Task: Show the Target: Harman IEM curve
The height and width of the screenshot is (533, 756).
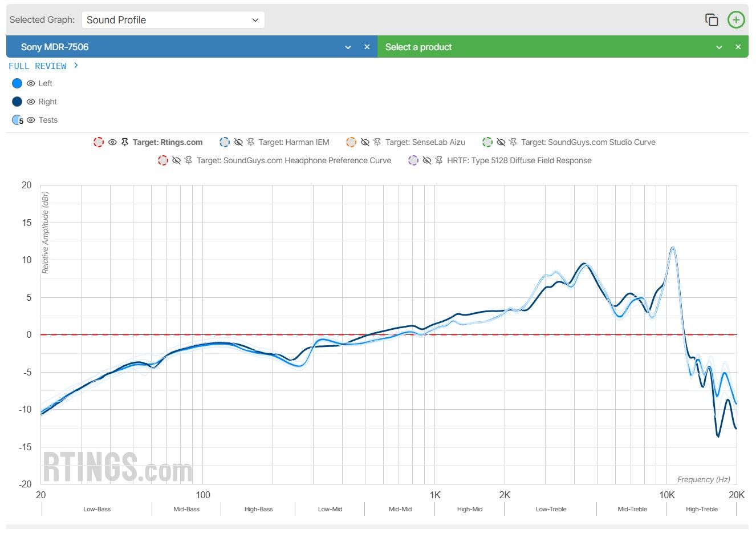Action: coord(238,142)
